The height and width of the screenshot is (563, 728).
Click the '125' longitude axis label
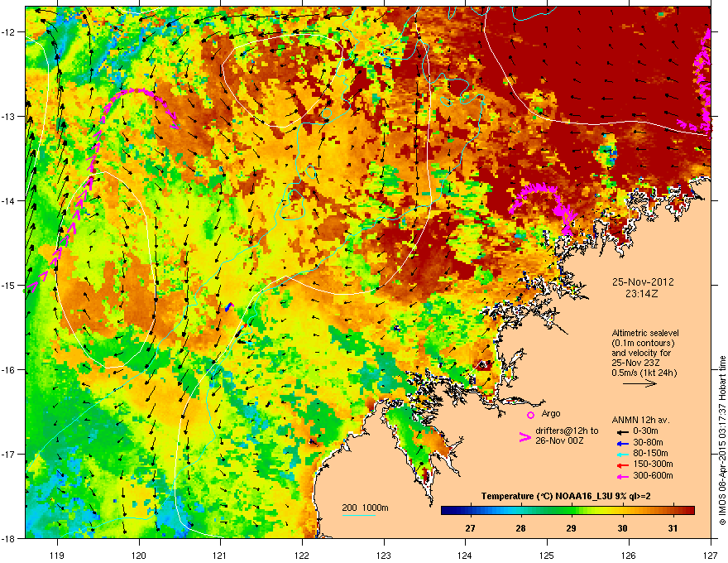(547, 555)
